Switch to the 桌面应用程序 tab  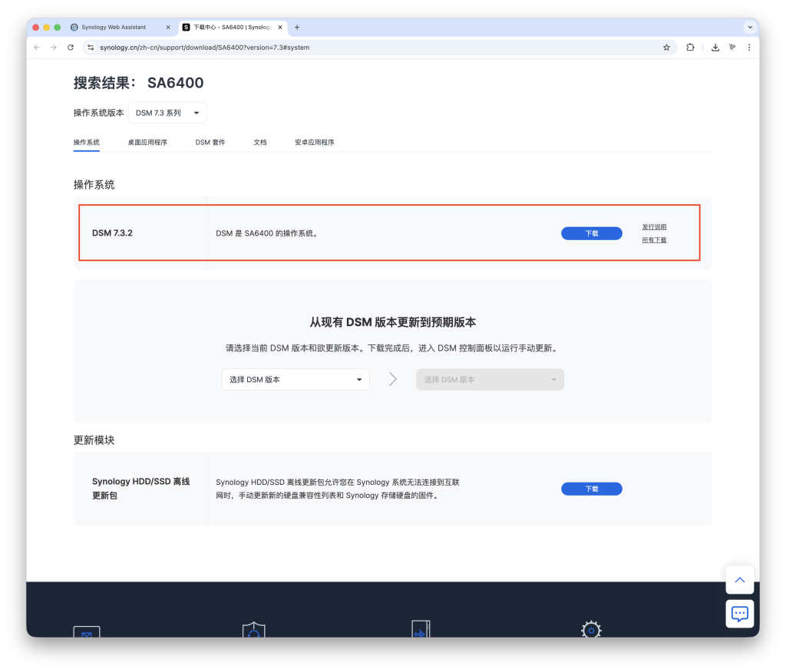[x=147, y=143]
